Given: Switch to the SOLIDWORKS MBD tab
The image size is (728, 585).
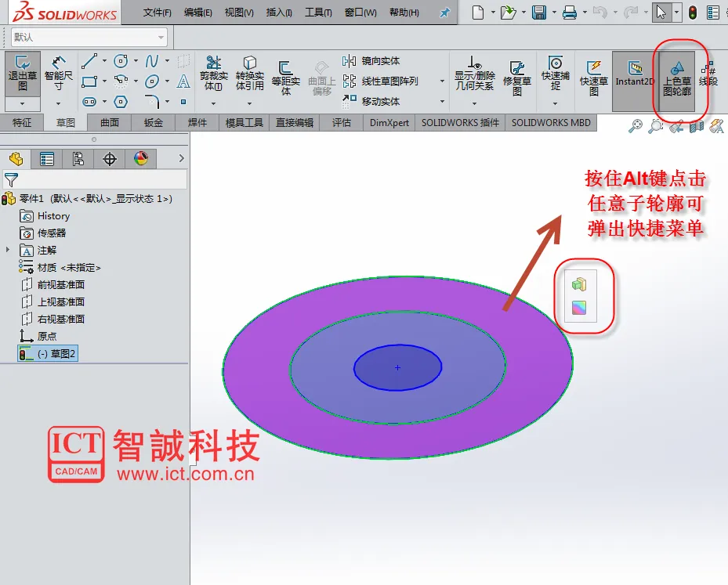Looking at the screenshot, I should (551, 122).
